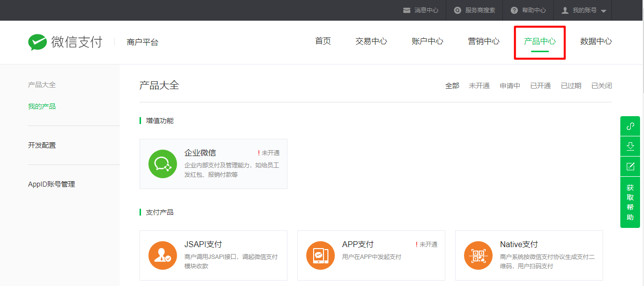Open 消息中心 in the top bar

click(426, 10)
